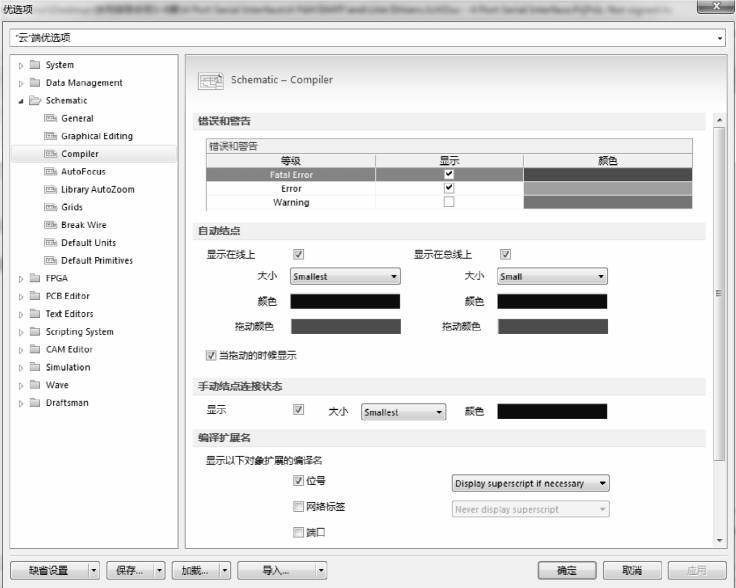Click the System folder icon
The height and width of the screenshot is (588, 736).
35,65
